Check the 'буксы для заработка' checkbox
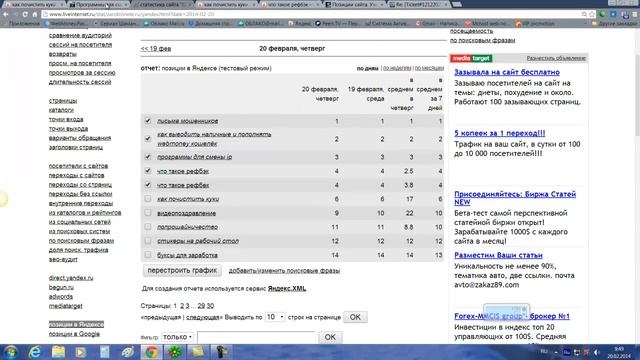Screen dimensions: 640x360 [148, 254]
